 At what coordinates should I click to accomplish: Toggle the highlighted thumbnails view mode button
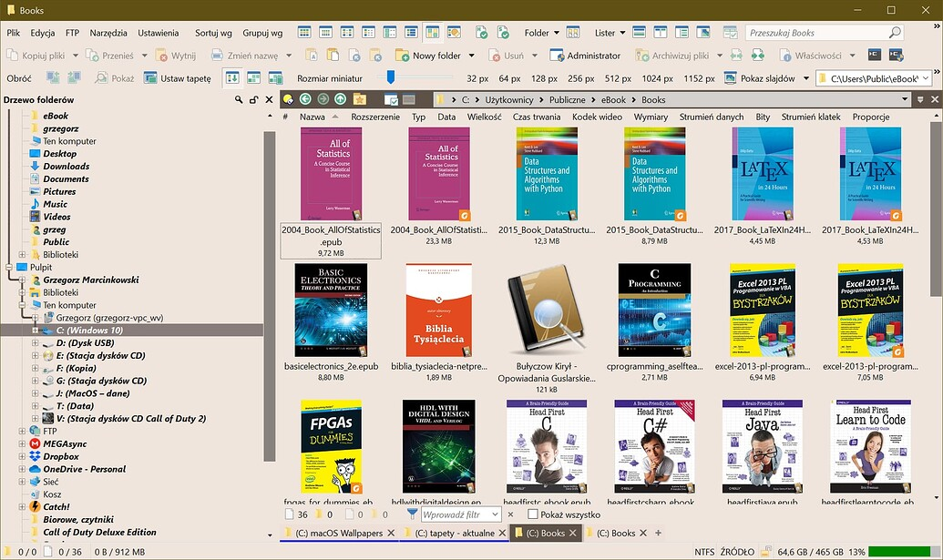coord(433,33)
